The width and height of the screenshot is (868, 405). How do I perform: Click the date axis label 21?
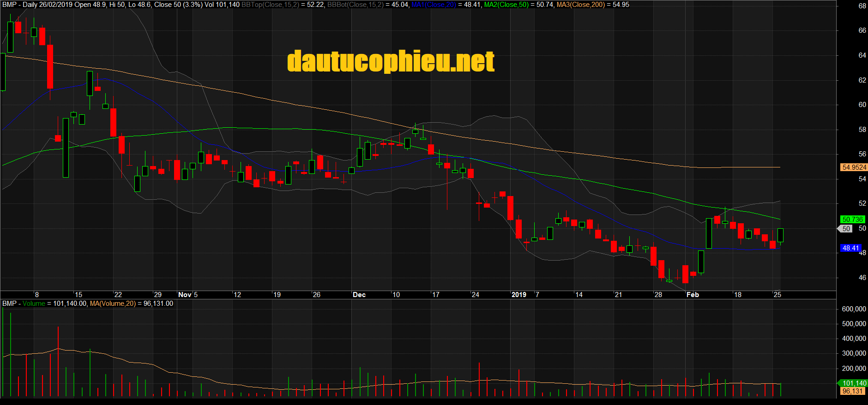[619, 295]
